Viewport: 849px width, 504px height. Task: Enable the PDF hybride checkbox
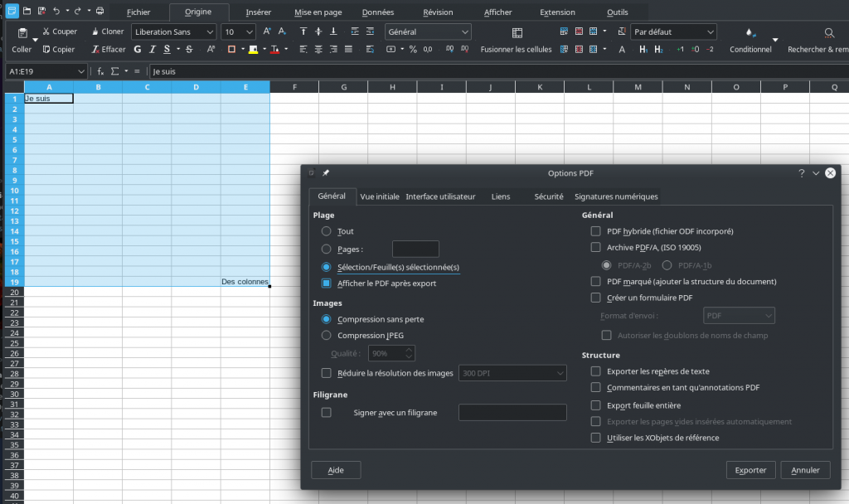click(595, 231)
